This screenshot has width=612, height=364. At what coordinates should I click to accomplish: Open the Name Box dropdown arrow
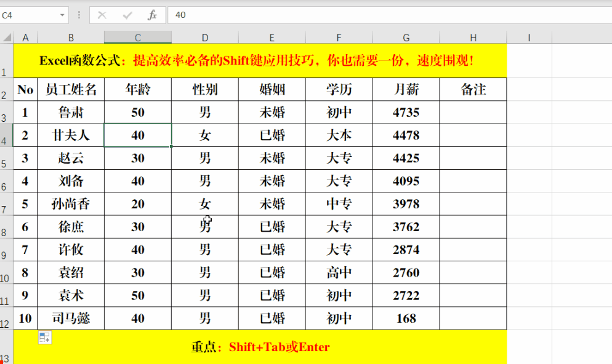62,15
